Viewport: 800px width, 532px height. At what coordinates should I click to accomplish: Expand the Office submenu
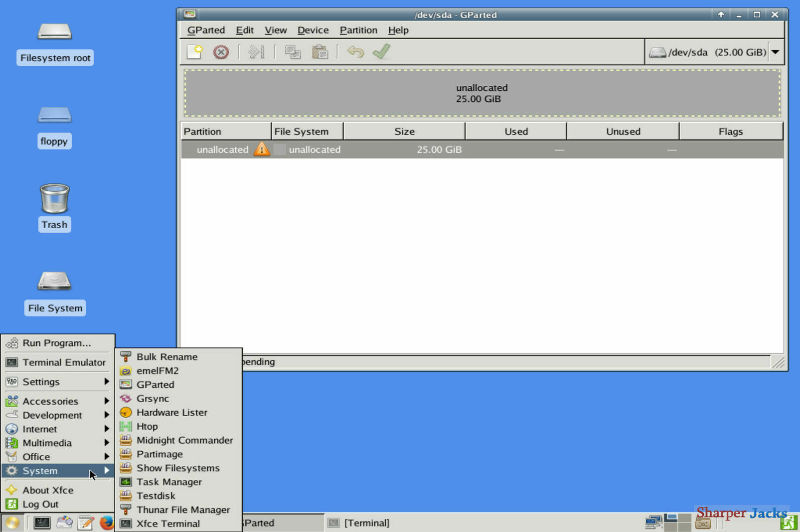click(x=58, y=457)
